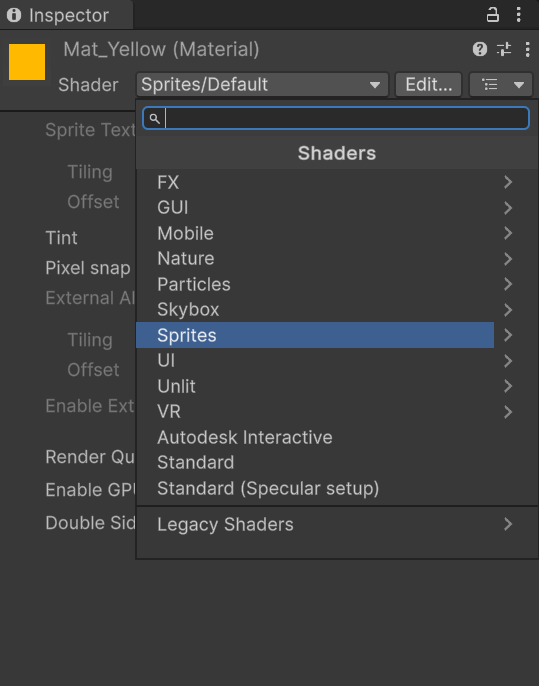Select Standard (Specular setup) shader
The width and height of the screenshot is (539, 686).
pos(268,488)
